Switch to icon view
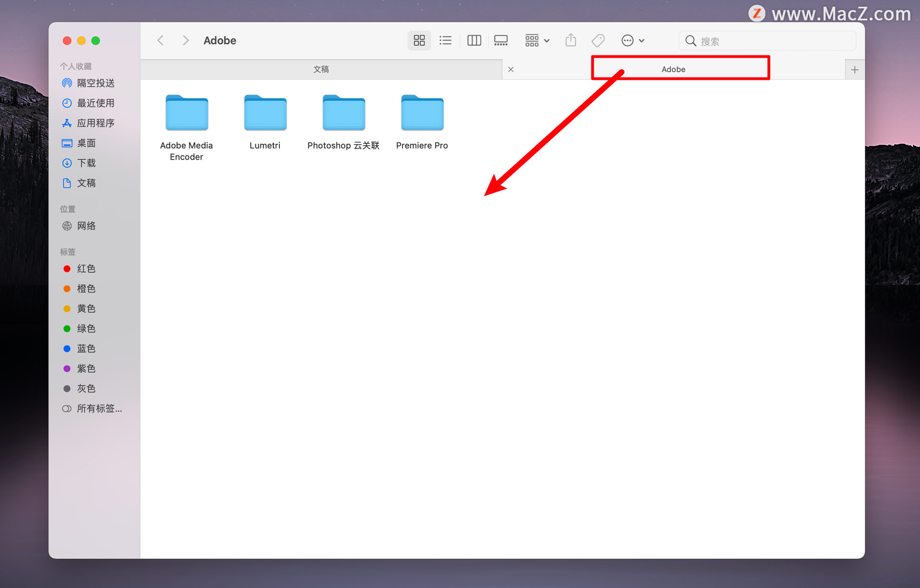 (x=419, y=41)
